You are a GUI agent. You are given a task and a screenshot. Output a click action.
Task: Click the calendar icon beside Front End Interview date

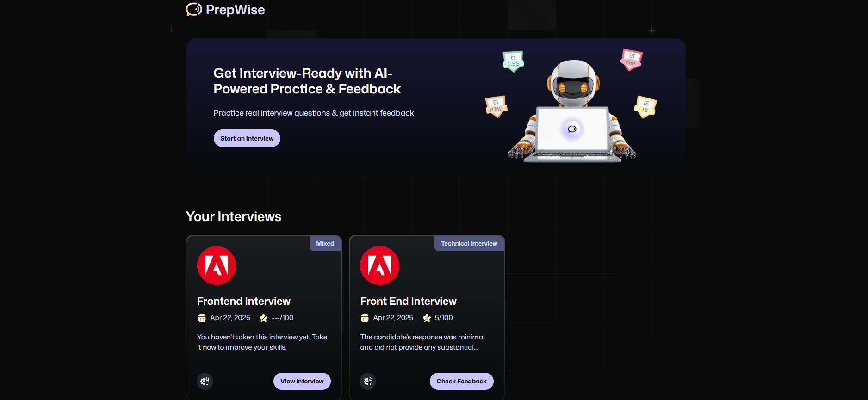[365, 318]
